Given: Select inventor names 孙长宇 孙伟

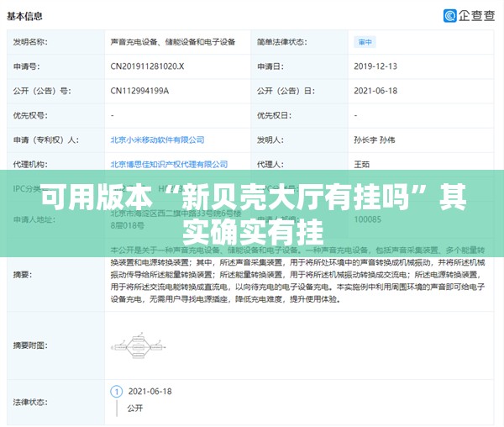Looking at the screenshot, I should pyautogui.click(x=375, y=140).
